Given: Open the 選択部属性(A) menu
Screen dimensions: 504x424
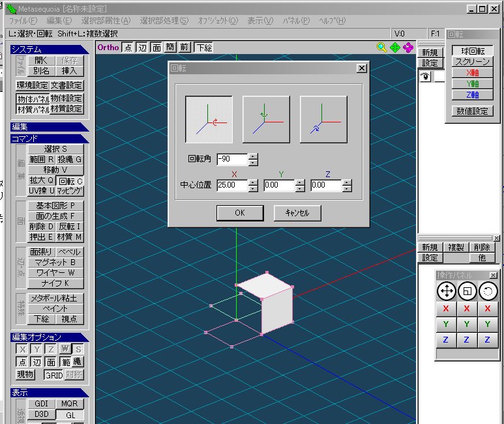Looking at the screenshot, I should (x=106, y=21).
